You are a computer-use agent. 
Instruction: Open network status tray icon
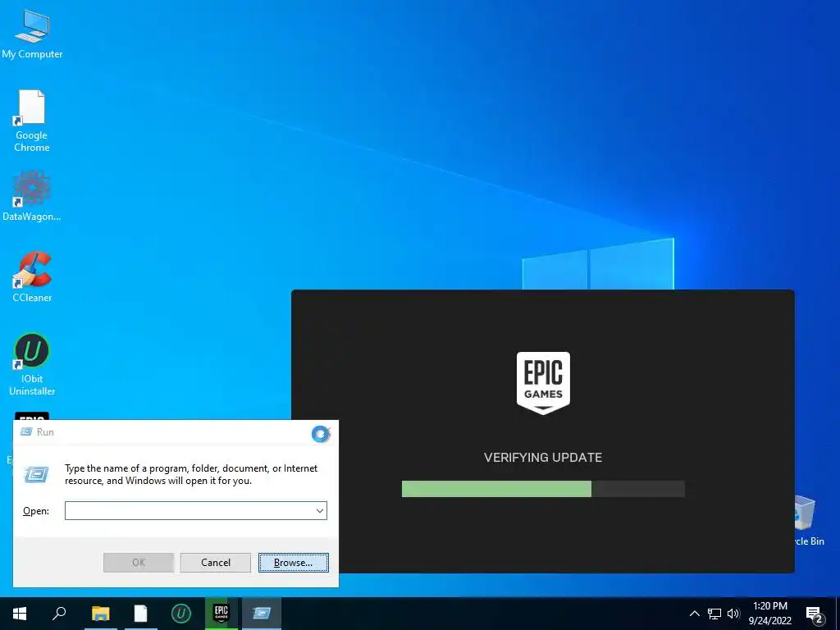(x=714, y=614)
